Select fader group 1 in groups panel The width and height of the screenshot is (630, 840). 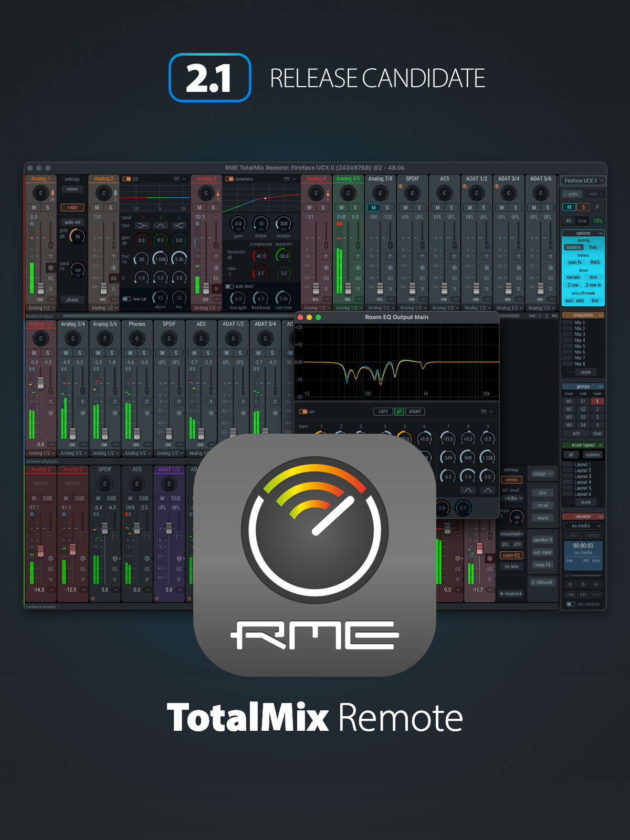point(597,401)
